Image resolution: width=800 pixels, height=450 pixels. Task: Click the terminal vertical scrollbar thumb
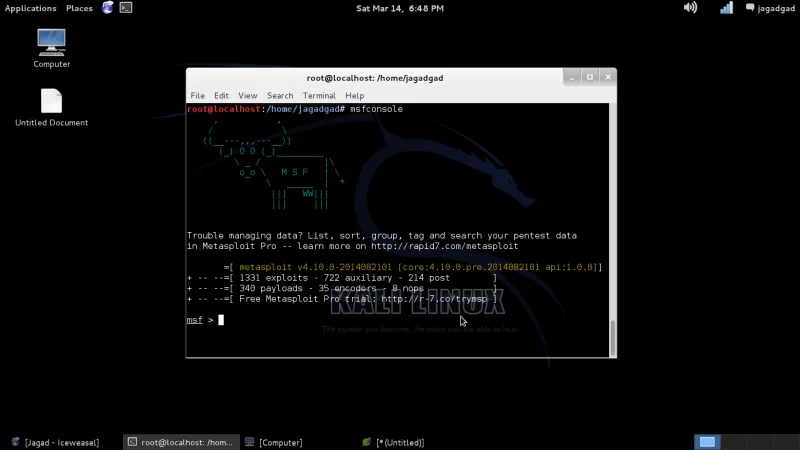pos(613,337)
